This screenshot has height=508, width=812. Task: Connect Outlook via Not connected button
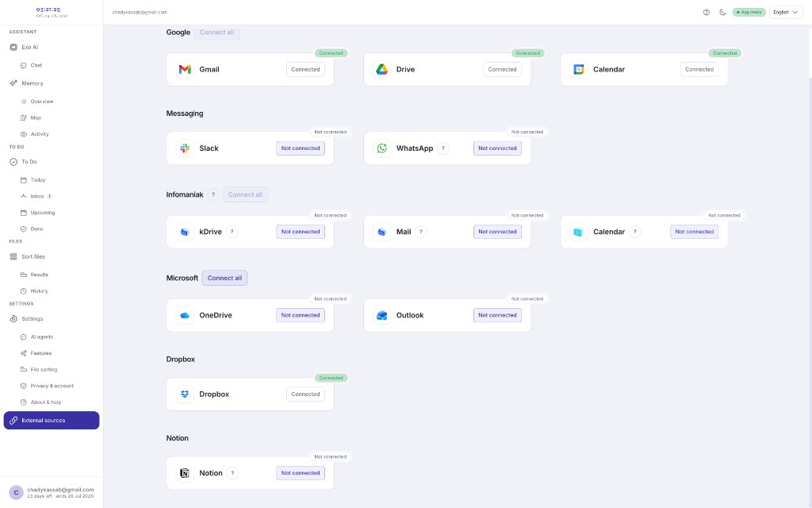(497, 315)
